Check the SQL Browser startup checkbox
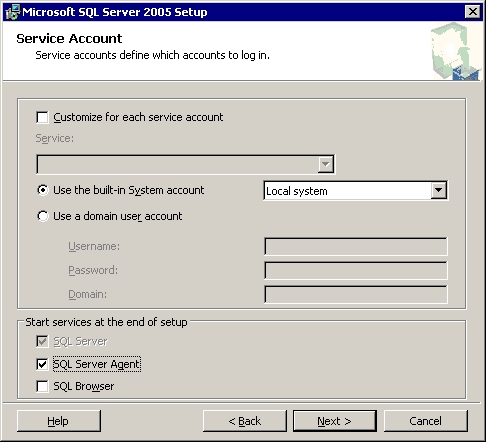Image resolution: width=486 pixels, height=442 pixels. click(x=42, y=386)
